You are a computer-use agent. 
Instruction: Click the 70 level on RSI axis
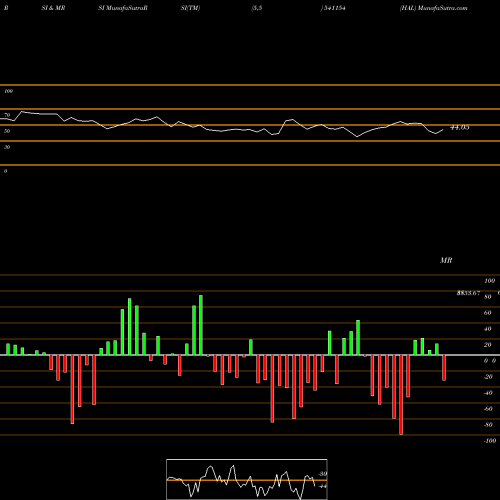[7, 115]
